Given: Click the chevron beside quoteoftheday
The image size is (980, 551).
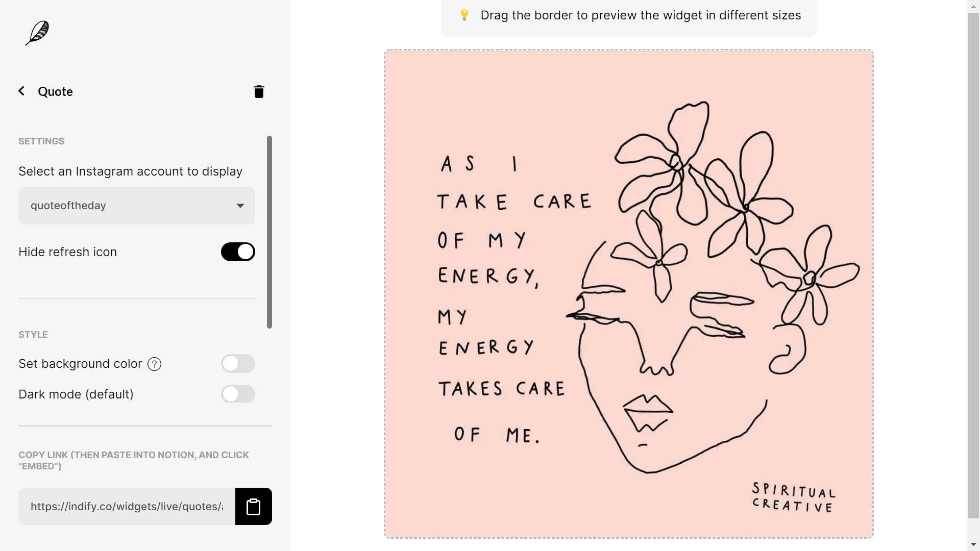Looking at the screenshot, I should point(239,206).
